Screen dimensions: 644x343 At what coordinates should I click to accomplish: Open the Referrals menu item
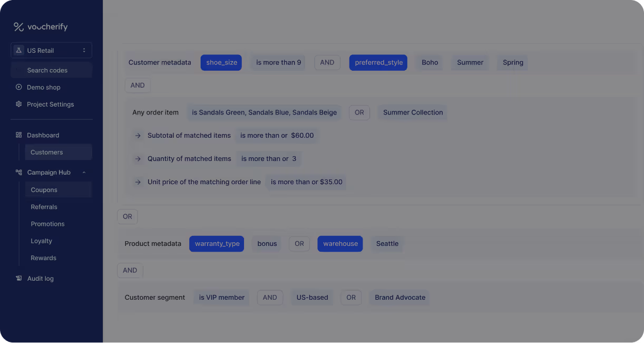click(44, 207)
